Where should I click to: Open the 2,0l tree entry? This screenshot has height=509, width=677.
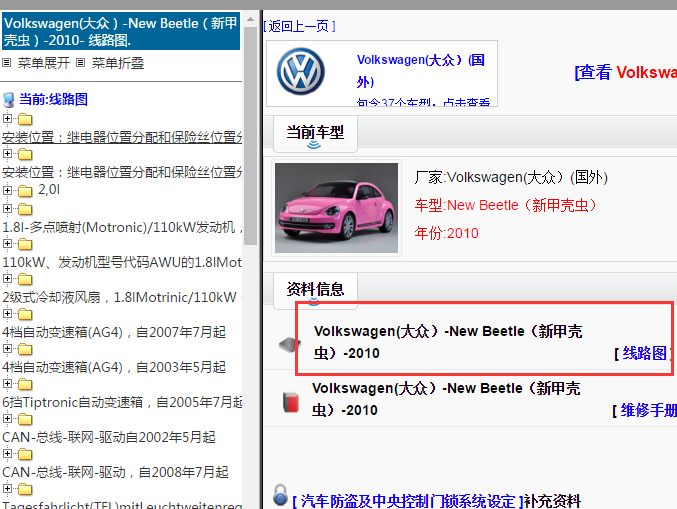tap(49, 190)
